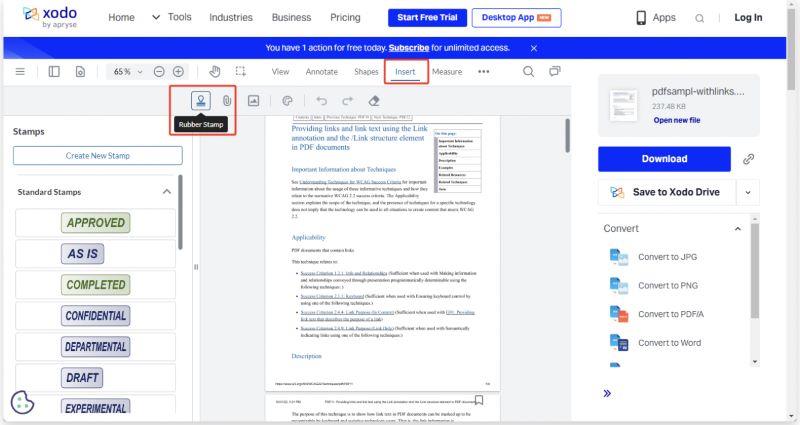Click the insert image icon

[x=254, y=100]
